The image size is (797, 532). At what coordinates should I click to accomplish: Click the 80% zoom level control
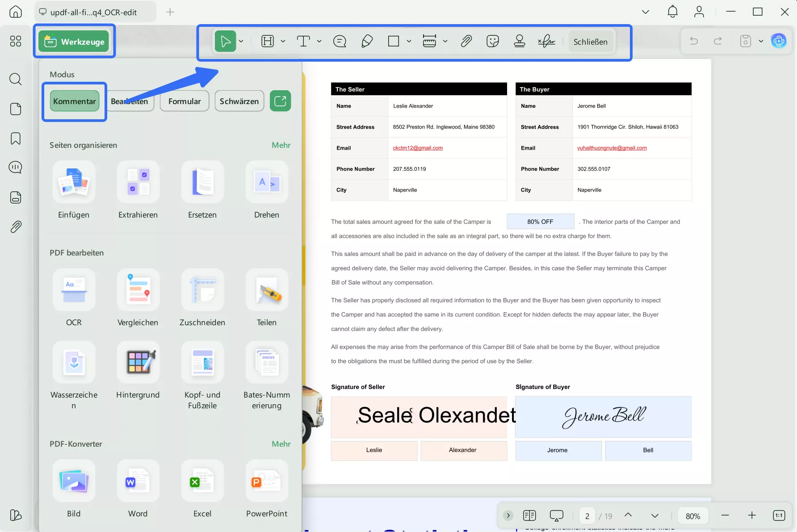(693, 515)
